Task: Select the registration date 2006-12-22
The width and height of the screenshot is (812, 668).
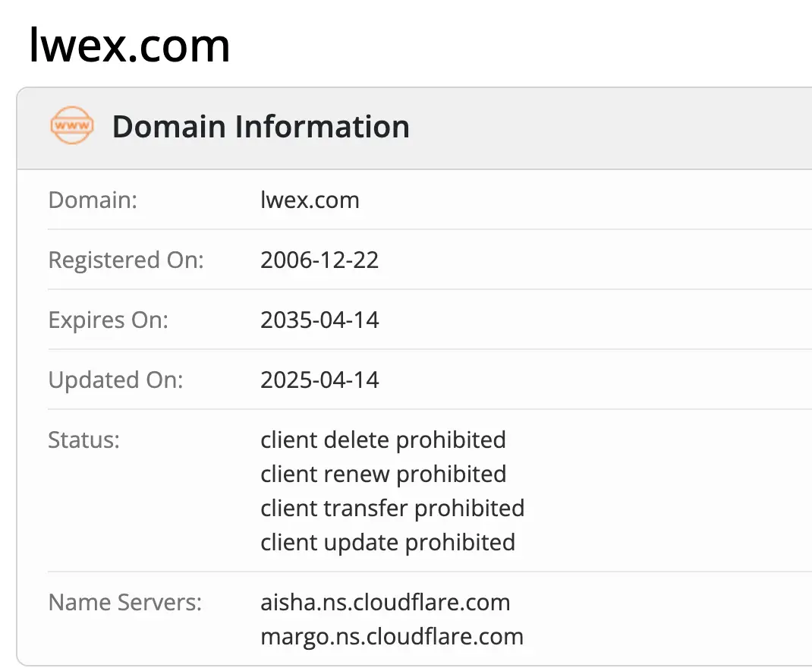Action: [x=319, y=260]
